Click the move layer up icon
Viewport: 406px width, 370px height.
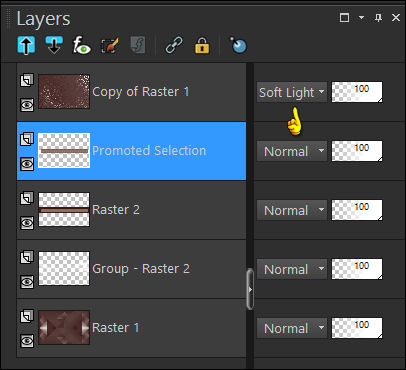[26, 45]
